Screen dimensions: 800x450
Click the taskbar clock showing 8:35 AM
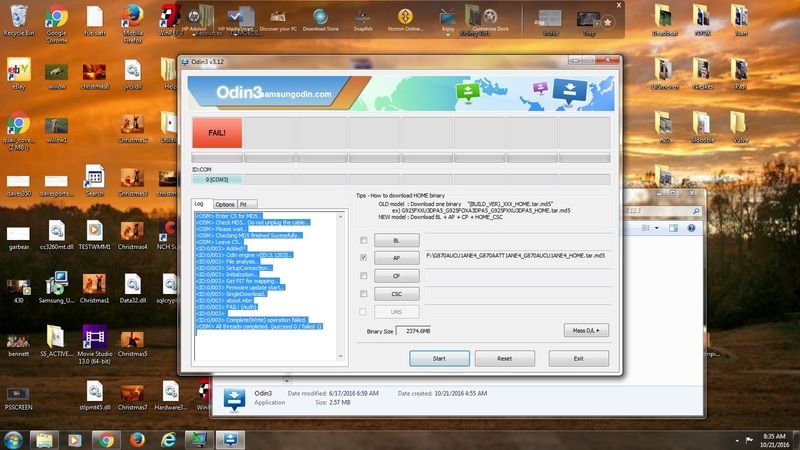coord(774,440)
